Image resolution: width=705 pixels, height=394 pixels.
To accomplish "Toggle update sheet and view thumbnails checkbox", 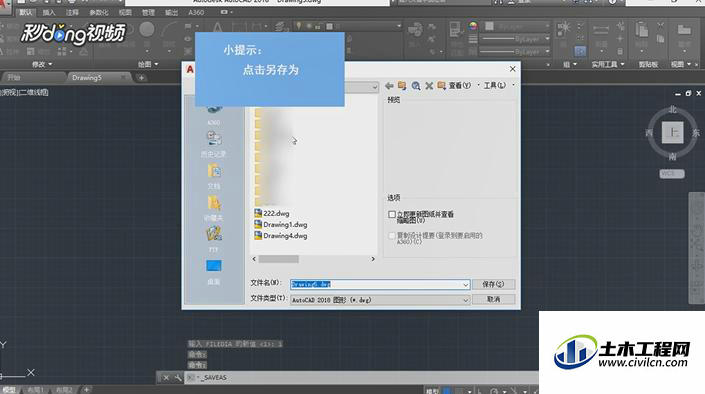I will click(x=392, y=215).
